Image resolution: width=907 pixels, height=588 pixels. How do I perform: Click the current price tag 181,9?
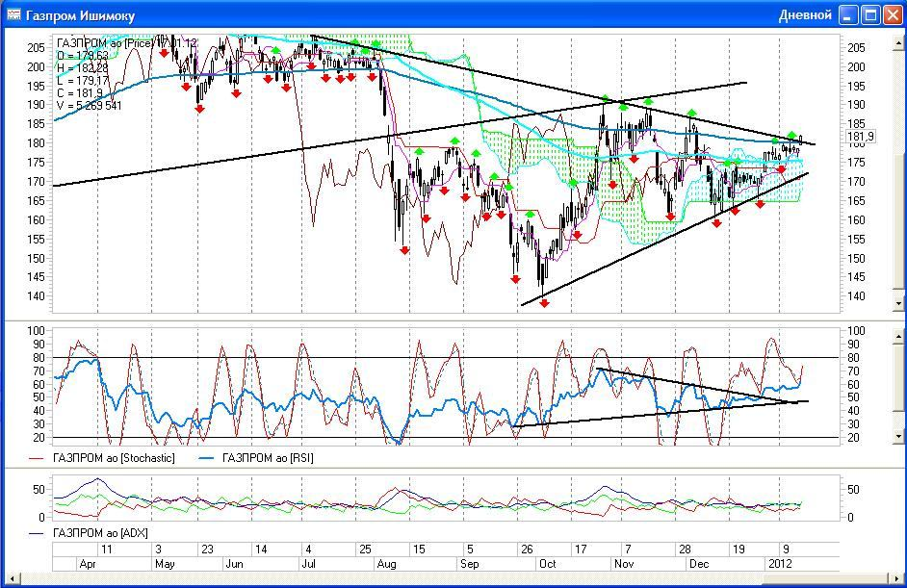coord(860,138)
